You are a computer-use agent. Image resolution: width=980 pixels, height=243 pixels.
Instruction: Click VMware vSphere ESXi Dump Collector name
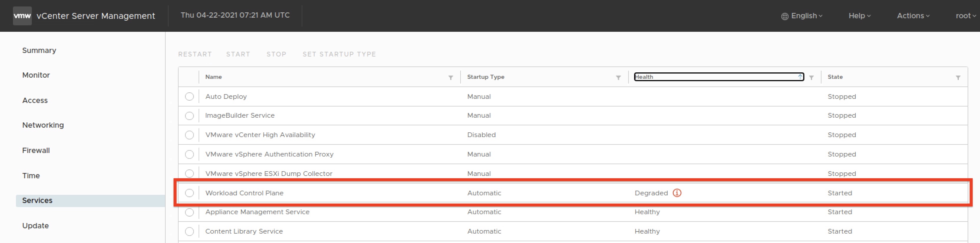tap(269, 174)
